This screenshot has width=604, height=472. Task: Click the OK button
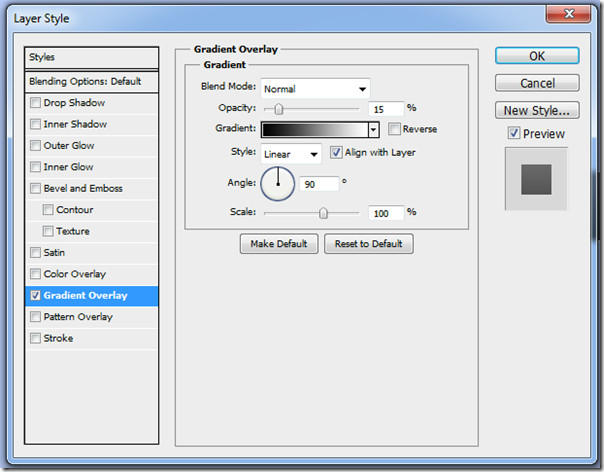[537, 56]
